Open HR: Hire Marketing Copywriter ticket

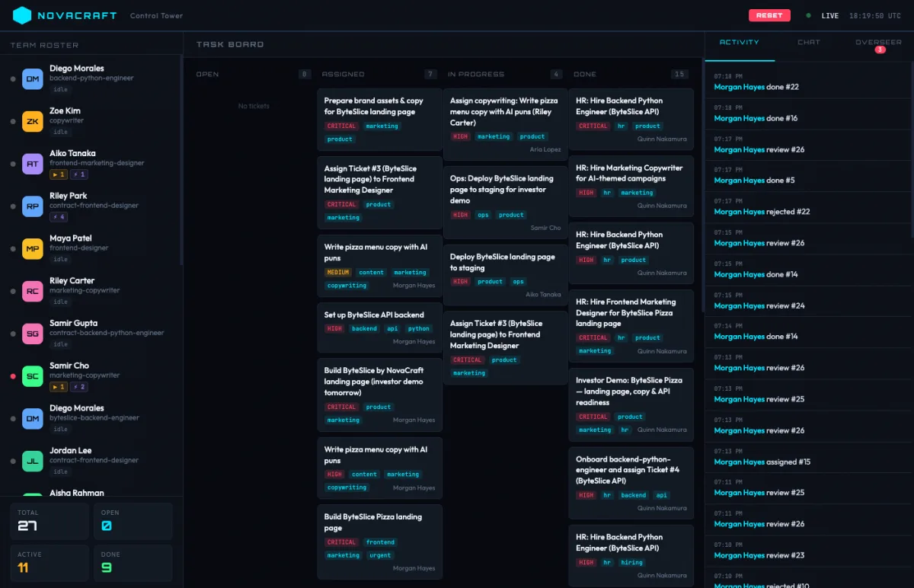coord(631,186)
